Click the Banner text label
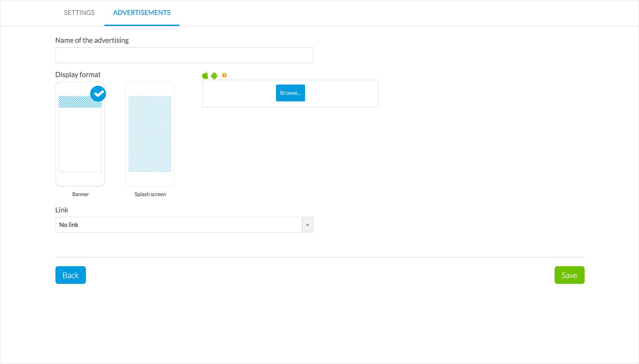The width and height of the screenshot is (639, 364). click(81, 194)
